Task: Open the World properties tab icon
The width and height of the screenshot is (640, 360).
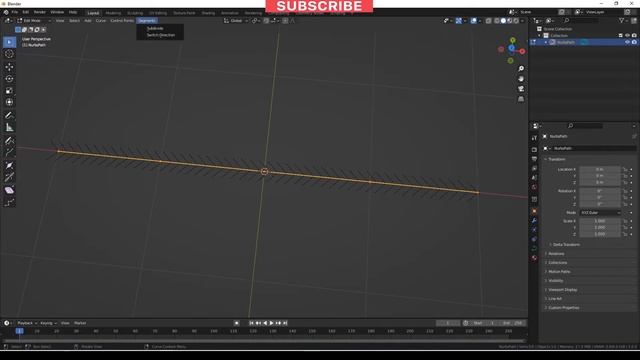Action: pos(534,187)
